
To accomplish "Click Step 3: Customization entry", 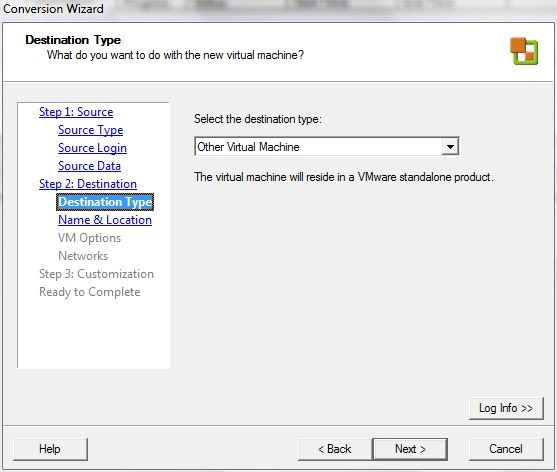I will pyautogui.click(x=96, y=274).
